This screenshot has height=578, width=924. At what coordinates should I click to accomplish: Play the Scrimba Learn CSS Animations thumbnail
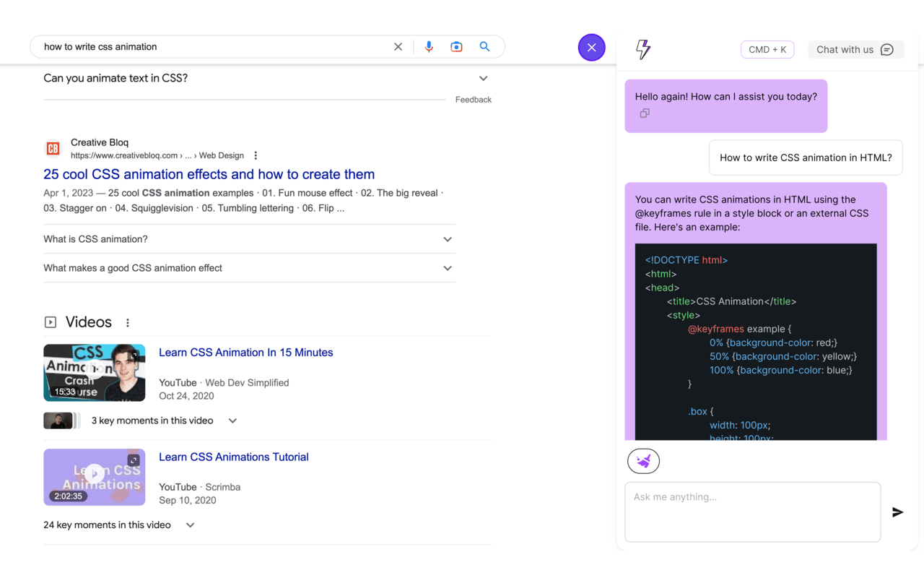click(95, 477)
